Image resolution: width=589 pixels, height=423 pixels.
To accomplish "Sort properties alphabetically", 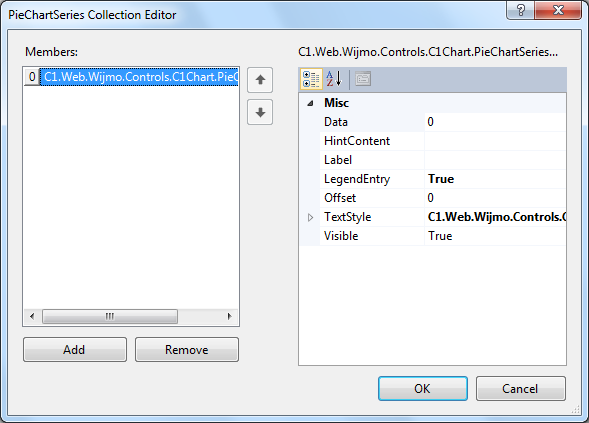I will coord(334,79).
